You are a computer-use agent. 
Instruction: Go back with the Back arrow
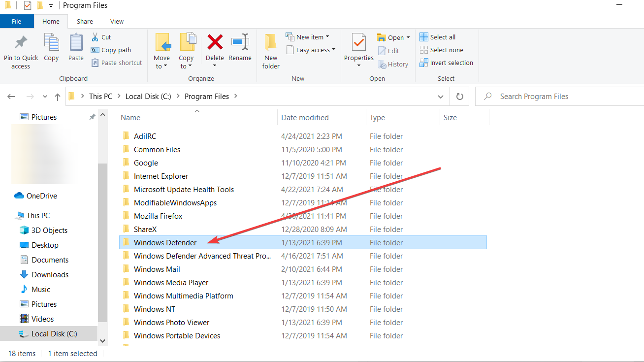click(x=11, y=97)
